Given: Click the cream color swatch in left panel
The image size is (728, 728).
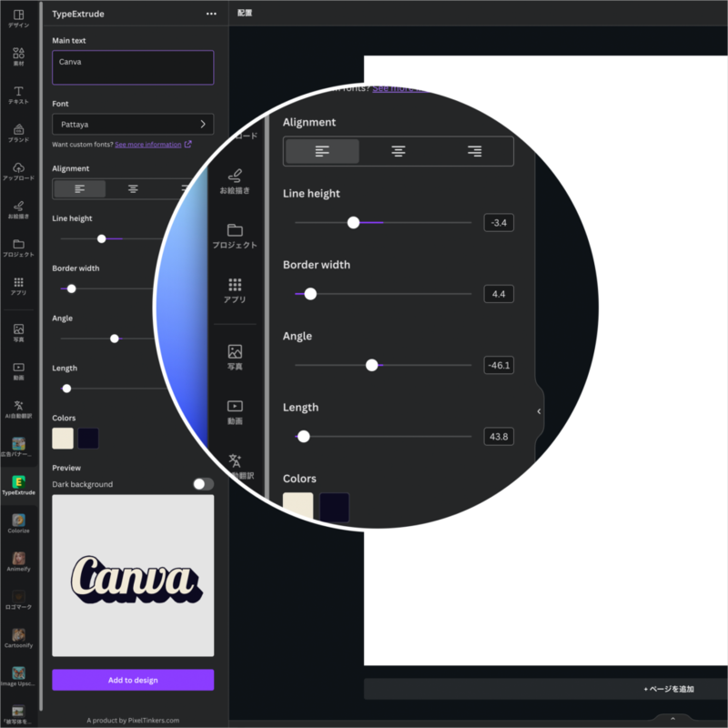Looking at the screenshot, I should pos(63,439).
